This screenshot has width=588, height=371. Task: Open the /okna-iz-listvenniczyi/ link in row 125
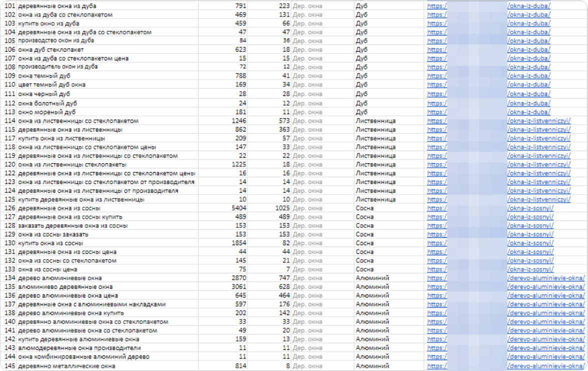539,199
